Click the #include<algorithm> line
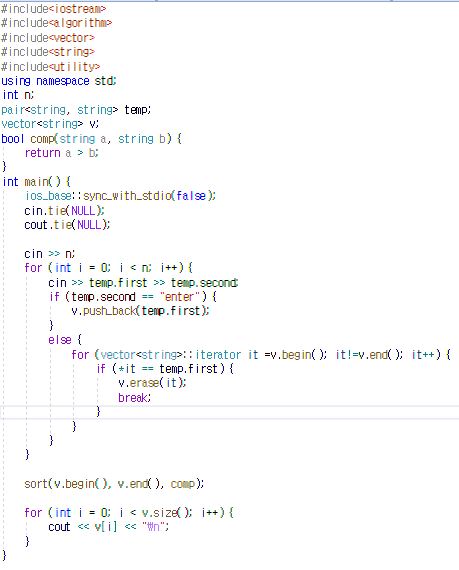 point(56,23)
